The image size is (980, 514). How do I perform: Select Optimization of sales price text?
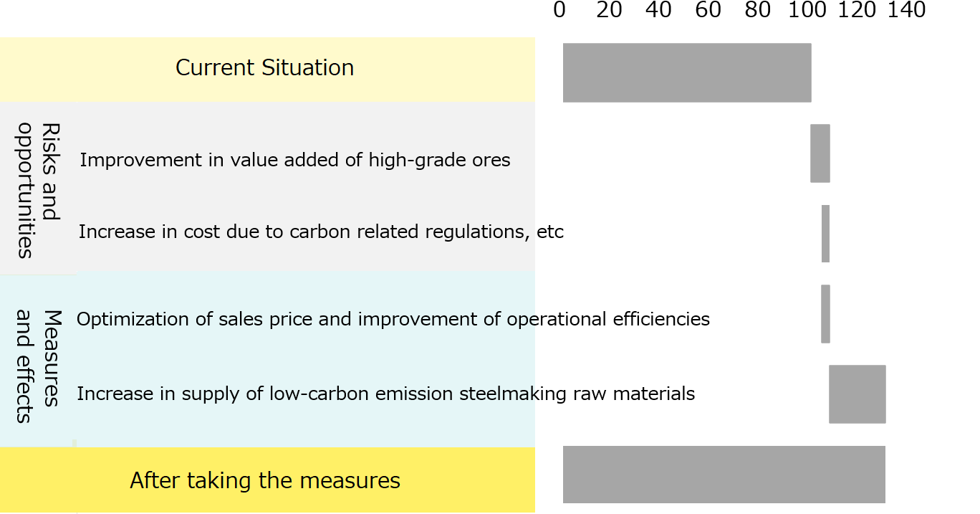point(393,319)
